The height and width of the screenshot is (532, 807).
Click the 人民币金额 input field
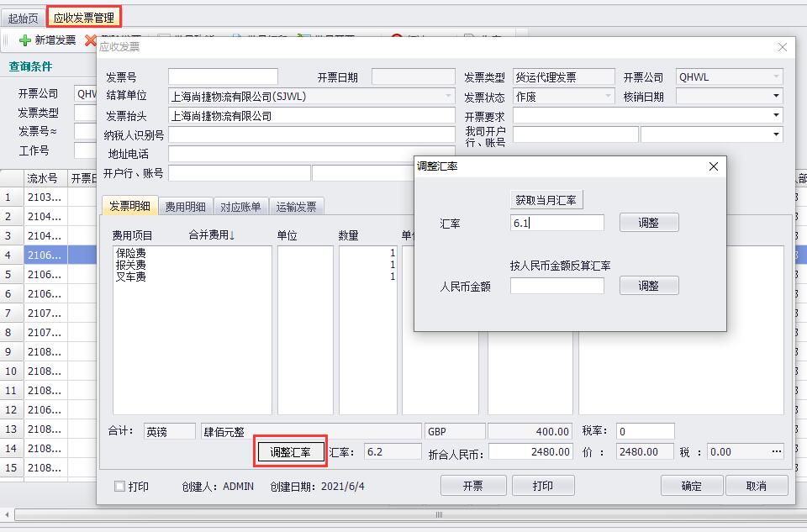tap(556, 286)
